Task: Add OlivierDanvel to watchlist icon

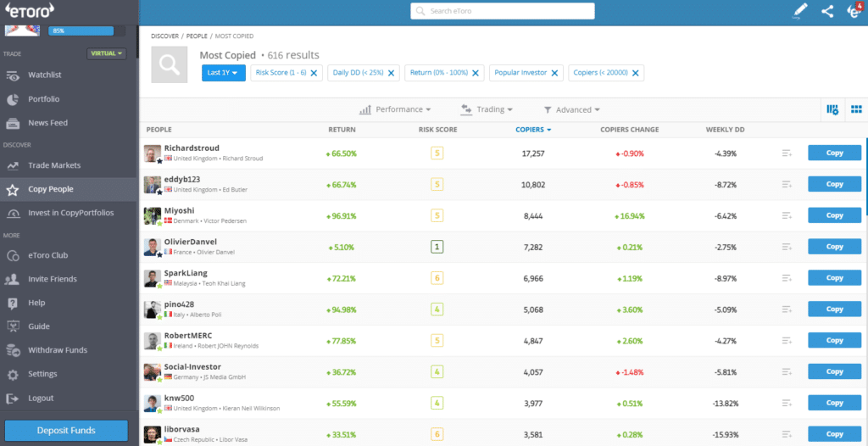Action: [x=787, y=247]
